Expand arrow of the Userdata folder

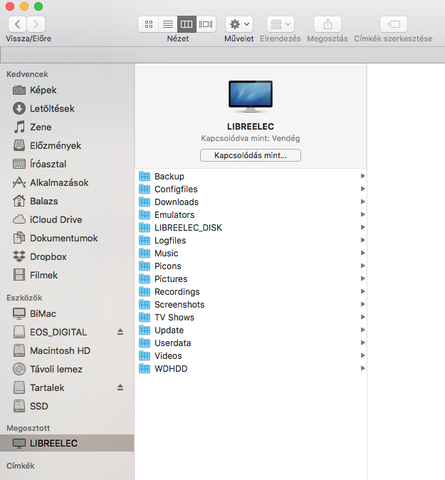(x=363, y=343)
